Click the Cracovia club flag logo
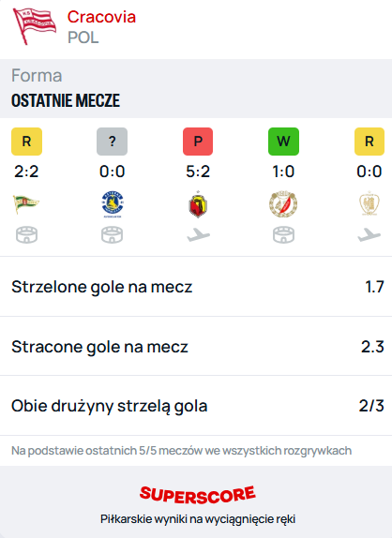The image size is (392, 538). click(35, 26)
